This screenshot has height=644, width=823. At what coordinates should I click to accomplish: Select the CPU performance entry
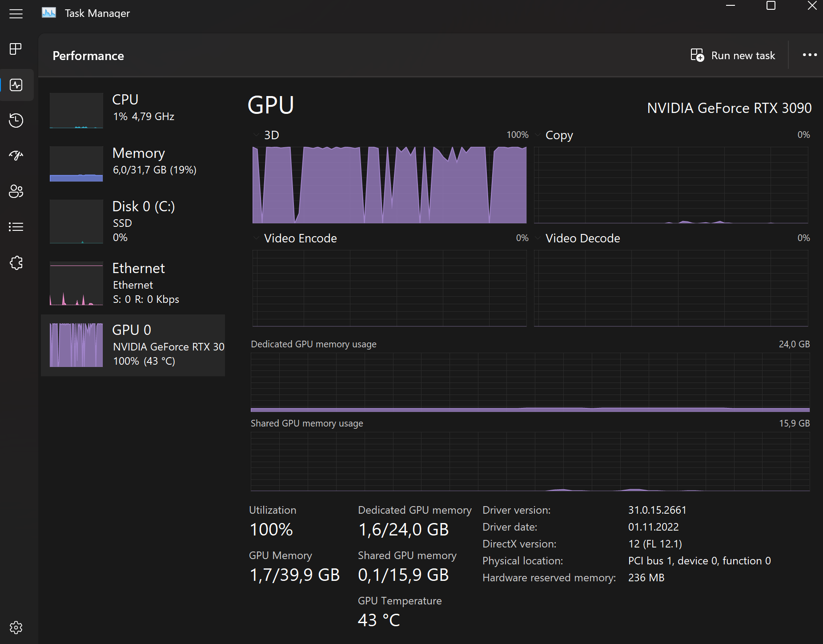point(133,110)
